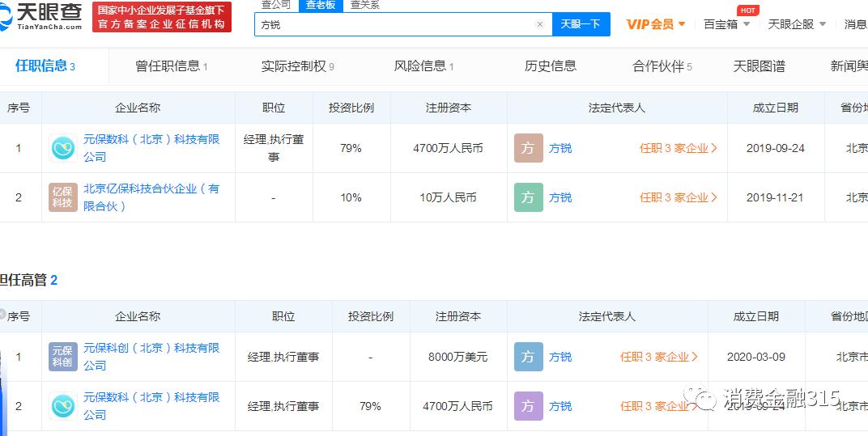Viewport: 868px width, 436px height.
Task: Click the search input containing 方锐
Action: point(397,24)
